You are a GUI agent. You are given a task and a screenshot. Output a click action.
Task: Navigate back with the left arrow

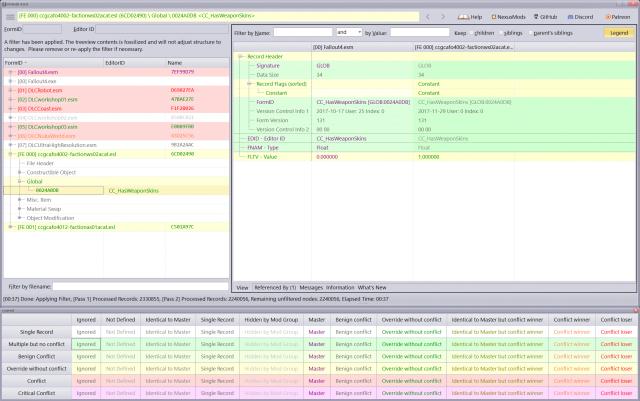[x=428, y=17]
